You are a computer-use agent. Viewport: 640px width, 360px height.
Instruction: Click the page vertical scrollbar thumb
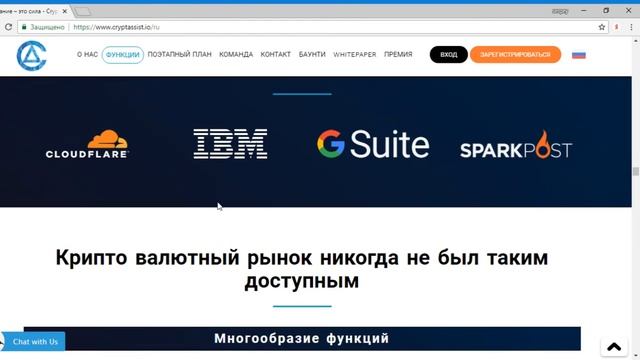pos(636,171)
